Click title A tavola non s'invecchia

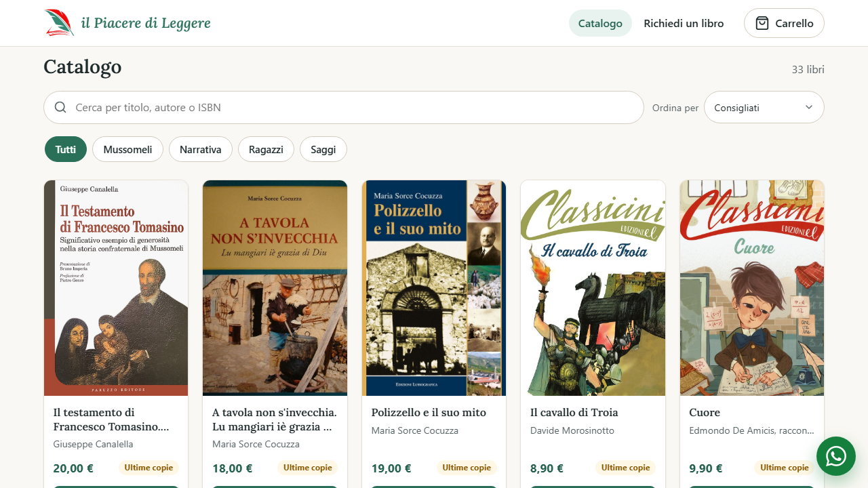coord(275,420)
